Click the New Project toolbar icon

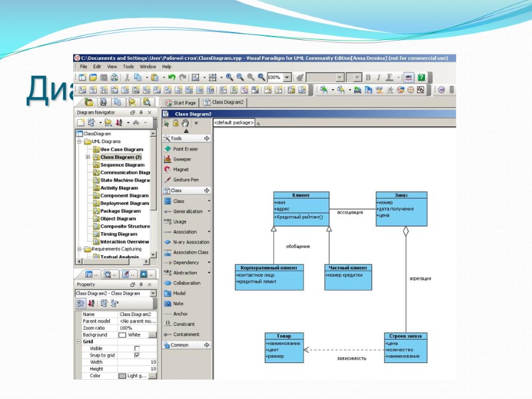pyautogui.click(x=82, y=77)
